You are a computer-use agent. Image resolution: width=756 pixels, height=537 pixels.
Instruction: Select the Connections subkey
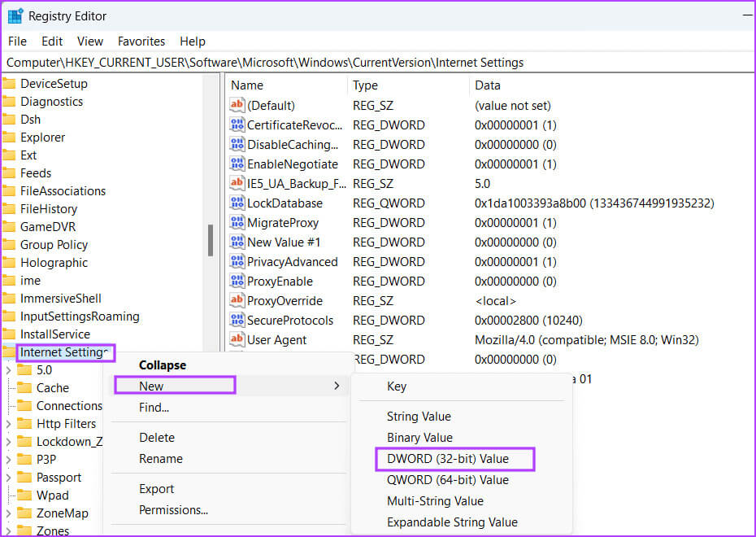[69, 406]
